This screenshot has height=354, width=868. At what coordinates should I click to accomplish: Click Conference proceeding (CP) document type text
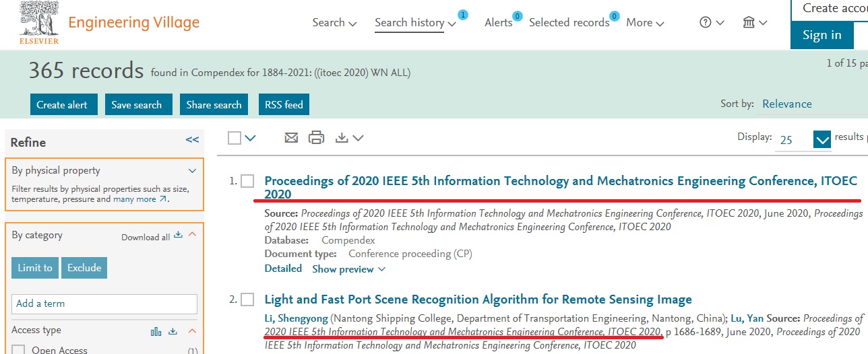(410, 254)
